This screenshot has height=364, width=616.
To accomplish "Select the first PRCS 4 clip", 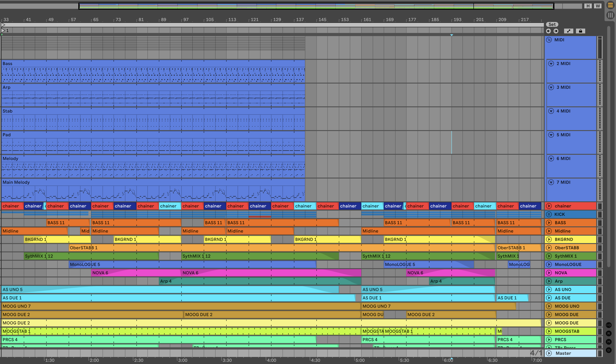I will [159, 340].
